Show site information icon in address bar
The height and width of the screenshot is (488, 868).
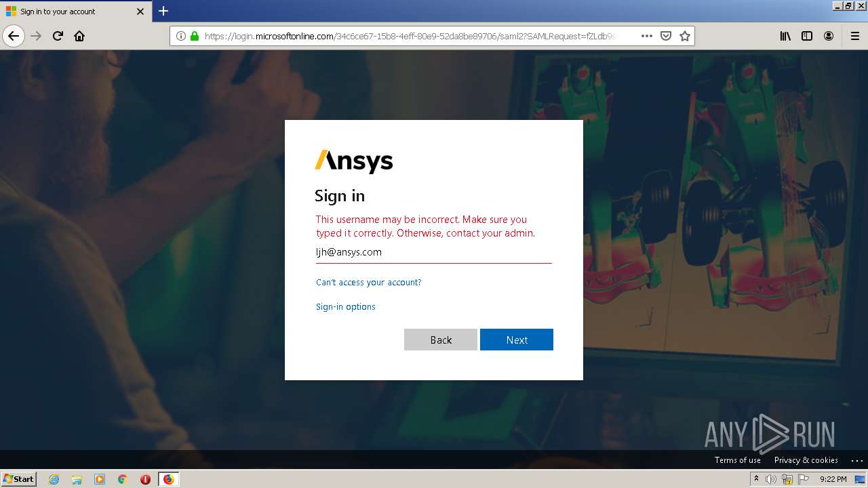tap(181, 36)
